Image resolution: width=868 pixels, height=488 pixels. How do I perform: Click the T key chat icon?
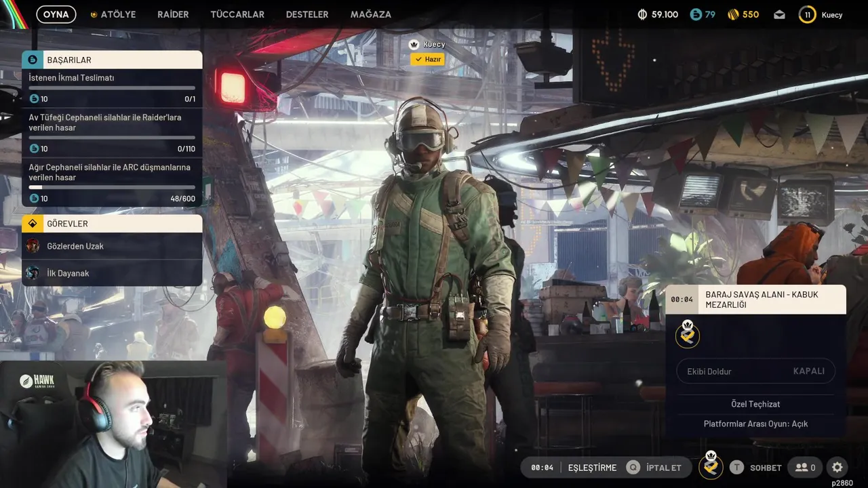pos(736,468)
